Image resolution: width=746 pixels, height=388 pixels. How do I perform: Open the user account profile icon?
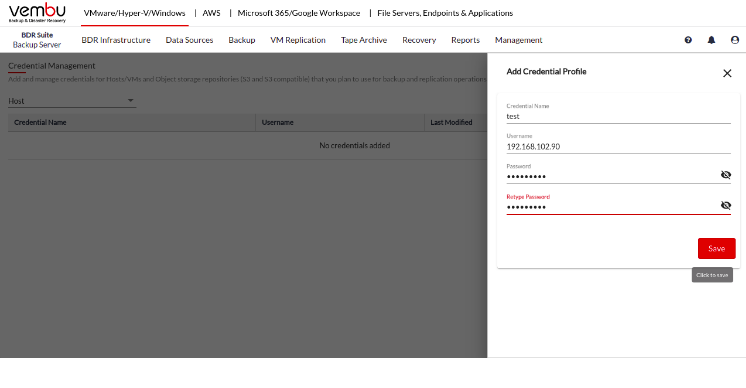click(x=735, y=40)
